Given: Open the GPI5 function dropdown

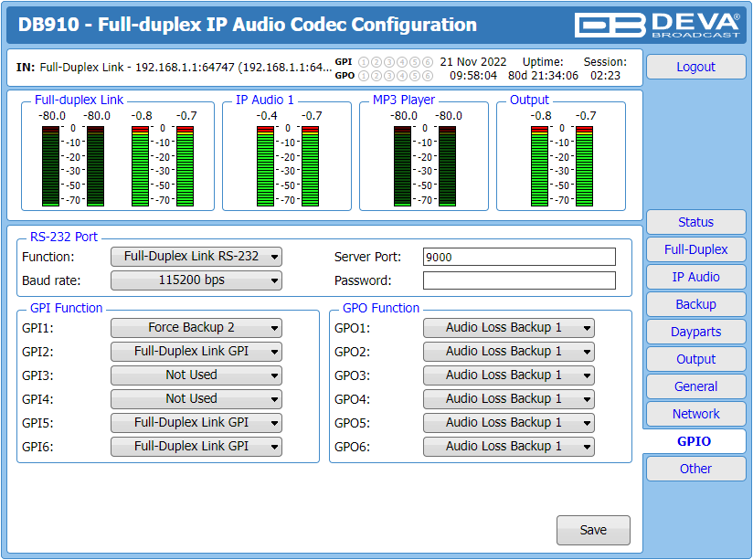Looking at the screenshot, I should click(196, 423).
